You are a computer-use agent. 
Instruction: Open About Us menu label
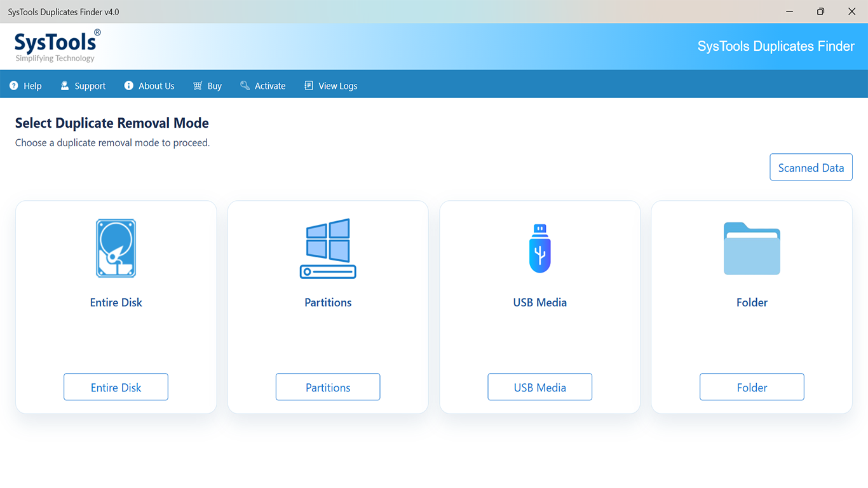click(x=156, y=86)
